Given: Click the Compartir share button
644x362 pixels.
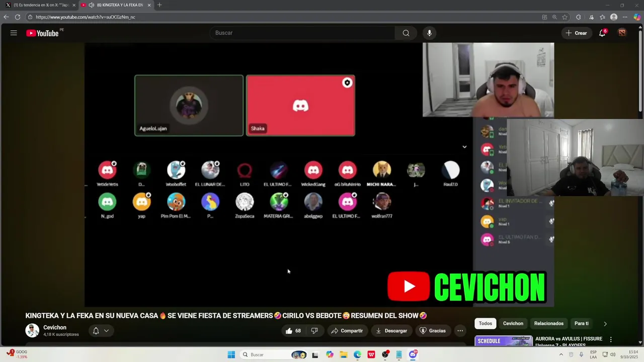Looking at the screenshot, I should (x=347, y=331).
